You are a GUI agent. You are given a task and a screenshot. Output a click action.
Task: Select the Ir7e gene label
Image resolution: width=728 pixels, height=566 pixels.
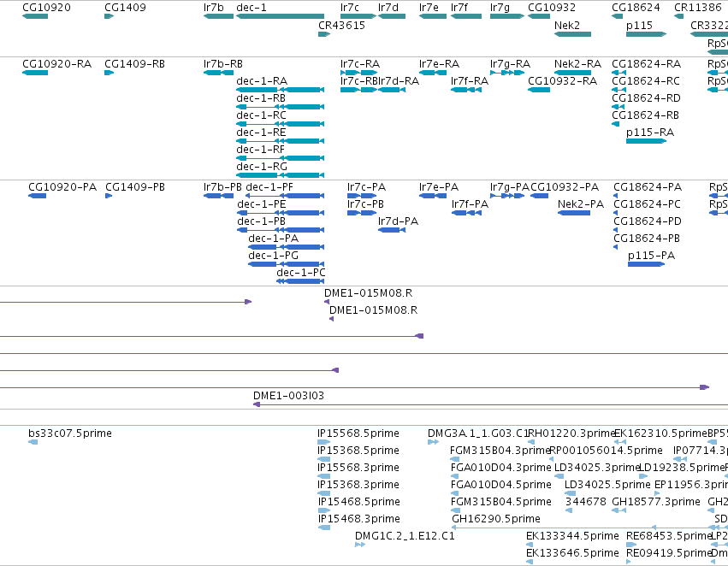click(x=429, y=8)
